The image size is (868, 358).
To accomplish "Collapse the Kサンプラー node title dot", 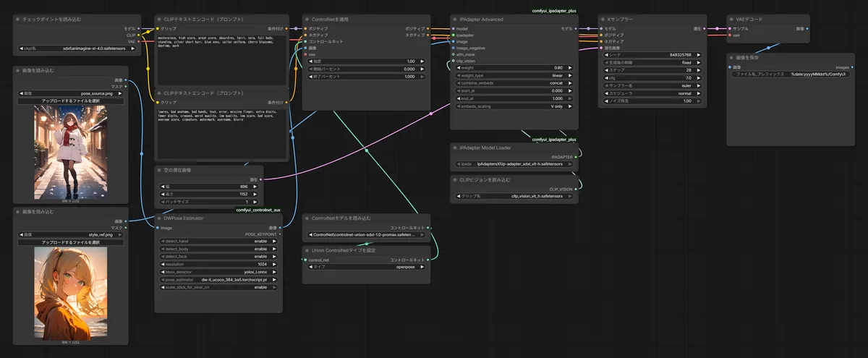I will tap(603, 19).
